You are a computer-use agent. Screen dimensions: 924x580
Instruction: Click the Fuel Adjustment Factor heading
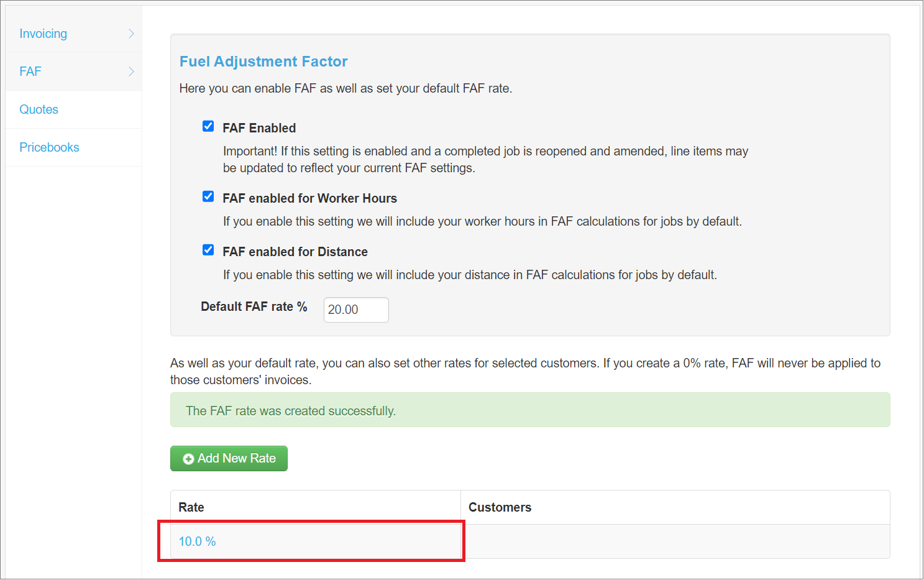(263, 61)
